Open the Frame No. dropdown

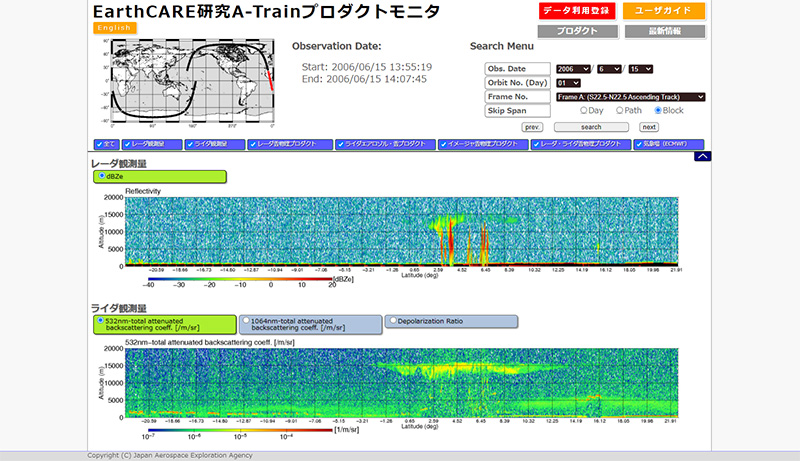pyautogui.click(x=631, y=97)
